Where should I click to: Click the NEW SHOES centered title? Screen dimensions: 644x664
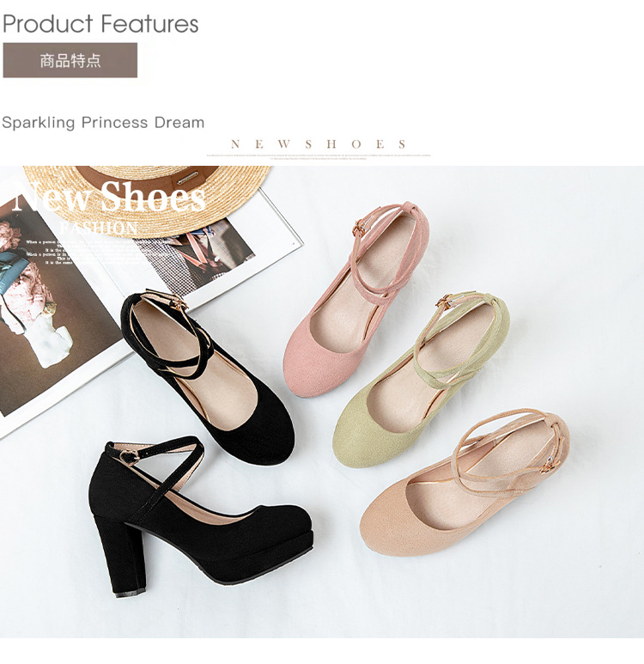(x=319, y=144)
